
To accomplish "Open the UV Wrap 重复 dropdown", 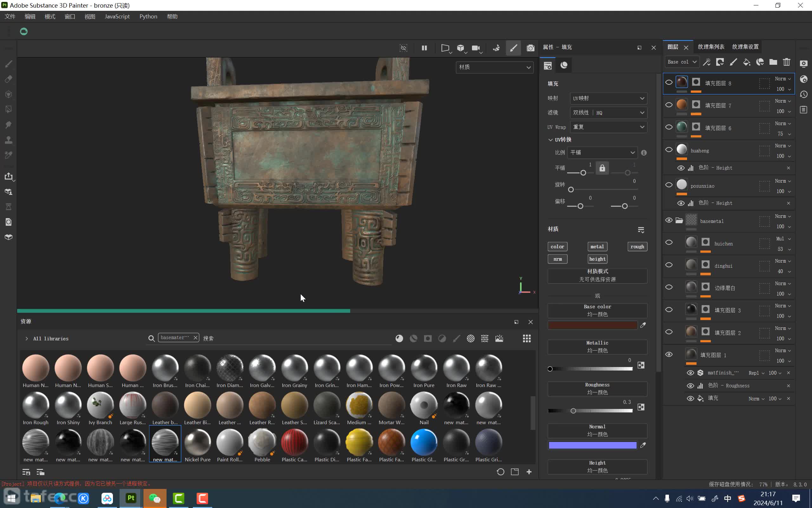I will (x=608, y=127).
